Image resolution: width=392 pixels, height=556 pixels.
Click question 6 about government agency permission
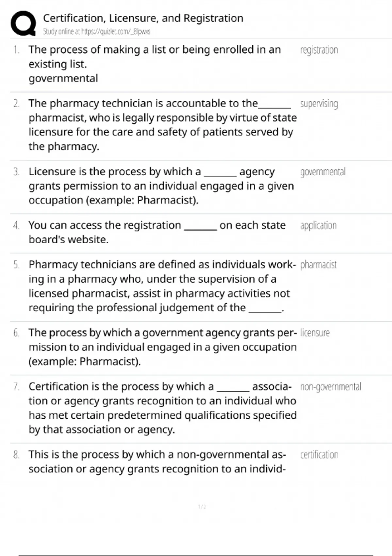pyautogui.click(x=162, y=347)
